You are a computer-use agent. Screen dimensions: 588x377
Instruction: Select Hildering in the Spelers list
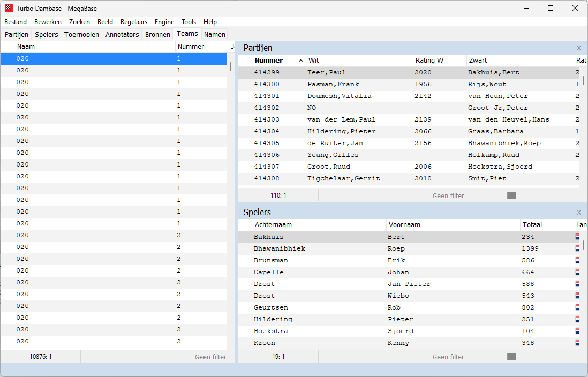pyautogui.click(x=409, y=319)
